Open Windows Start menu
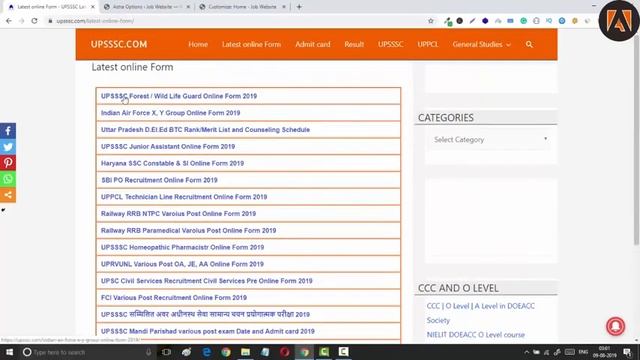This screenshot has height=360, width=640. pos(9,352)
